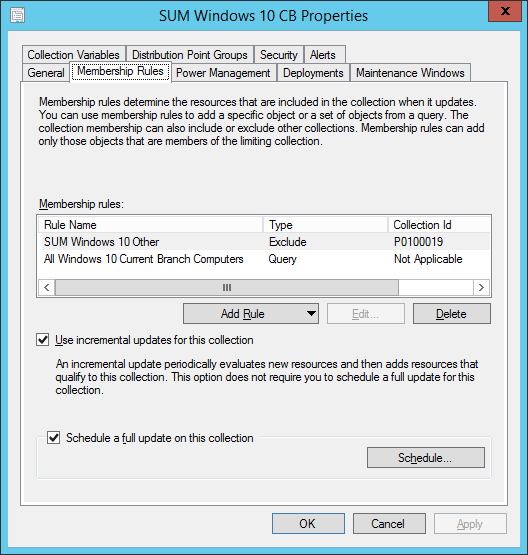Click the properties window icon in title bar

pos(17,16)
